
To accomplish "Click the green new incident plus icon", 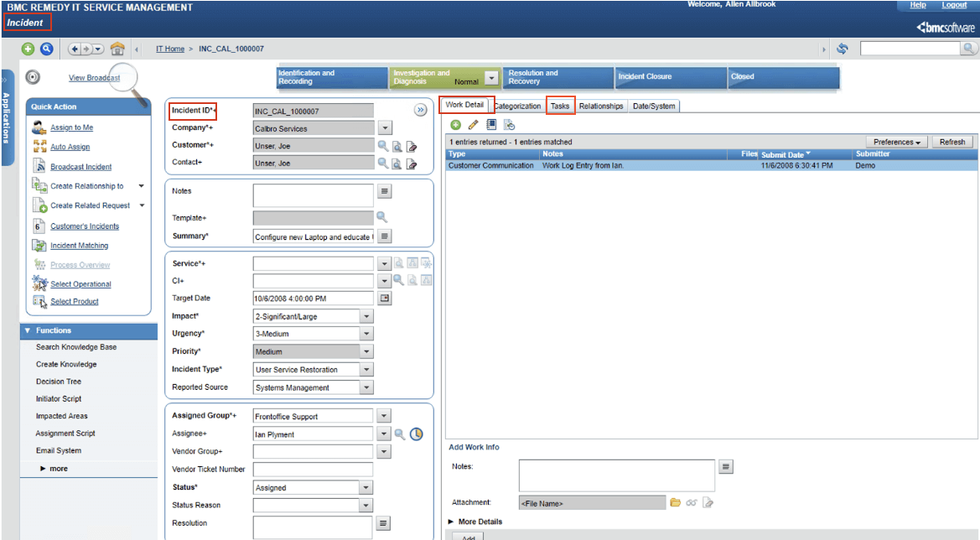I will (28, 49).
